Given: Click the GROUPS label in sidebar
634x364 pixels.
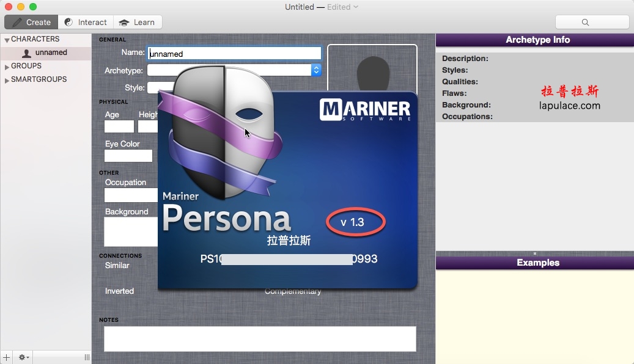Looking at the screenshot, I should click(26, 66).
